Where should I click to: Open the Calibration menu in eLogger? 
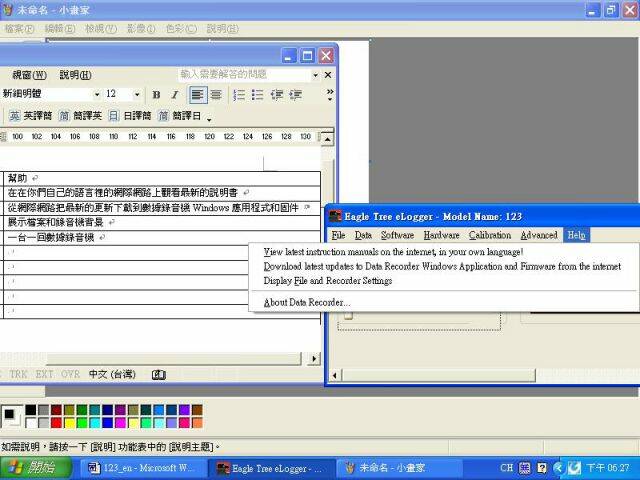[490, 235]
